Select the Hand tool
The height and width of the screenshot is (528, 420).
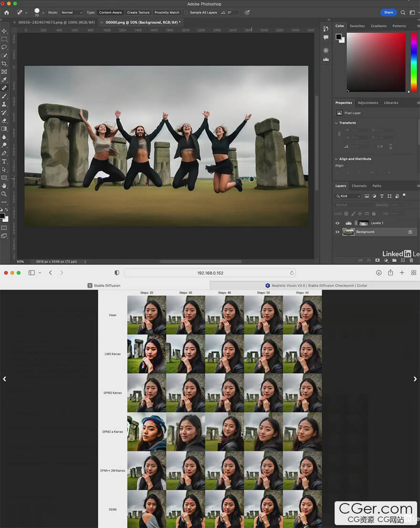tap(4, 186)
